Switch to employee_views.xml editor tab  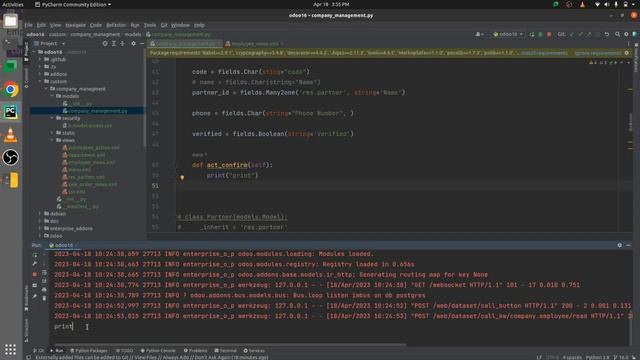(x=253, y=44)
